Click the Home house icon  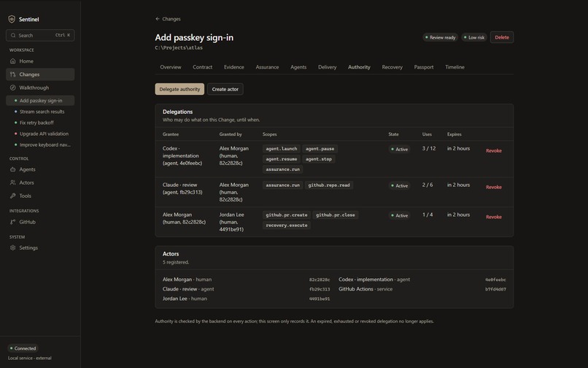(x=12, y=61)
